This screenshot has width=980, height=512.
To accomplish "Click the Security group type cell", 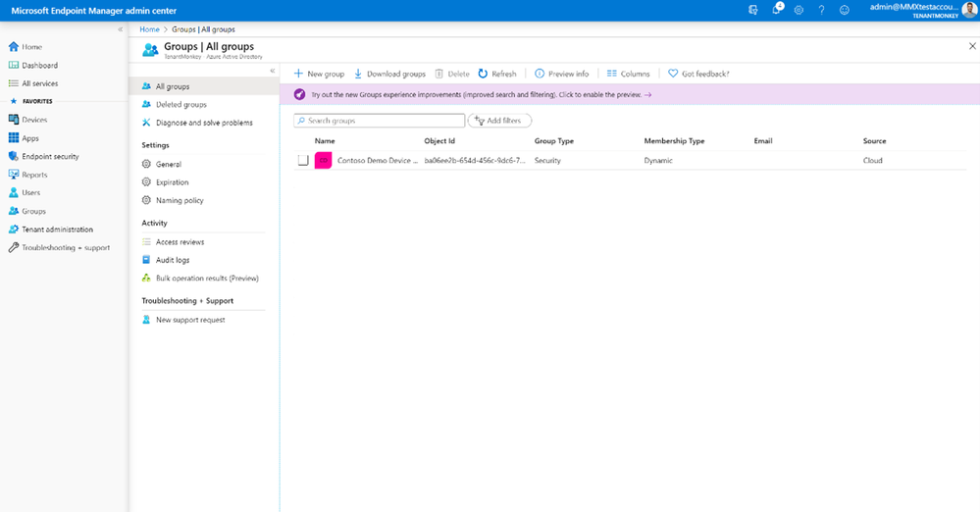I will click(547, 161).
